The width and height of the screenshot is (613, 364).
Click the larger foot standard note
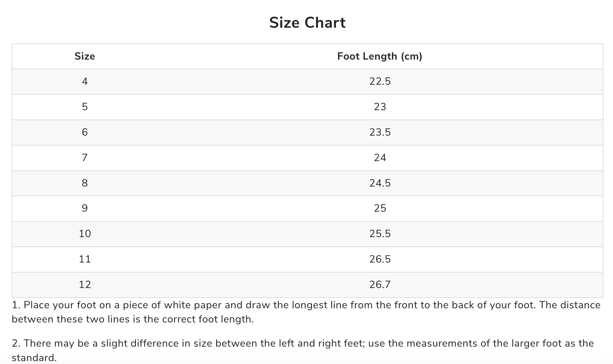303,350
